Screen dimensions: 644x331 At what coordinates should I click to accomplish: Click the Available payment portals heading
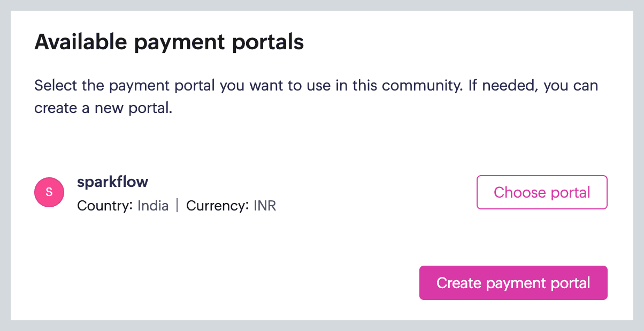[169, 42]
